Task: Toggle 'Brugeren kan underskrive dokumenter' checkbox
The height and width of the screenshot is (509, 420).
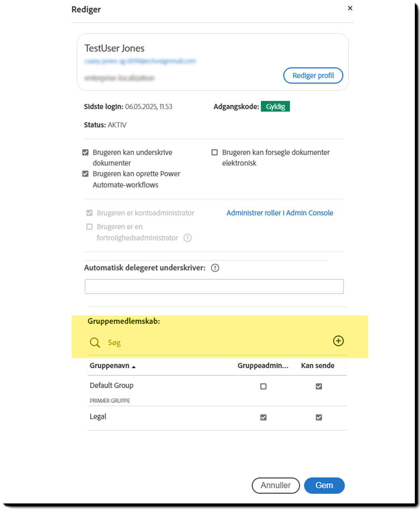Action: point(85,152)
